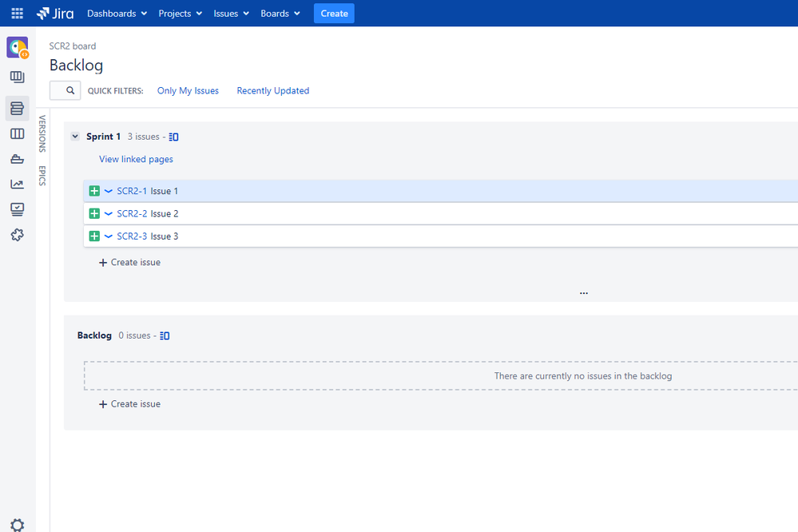This screenshot has width=798, height=532.
Task: Select the Issue 1 row summary
Action: (165, 191)
